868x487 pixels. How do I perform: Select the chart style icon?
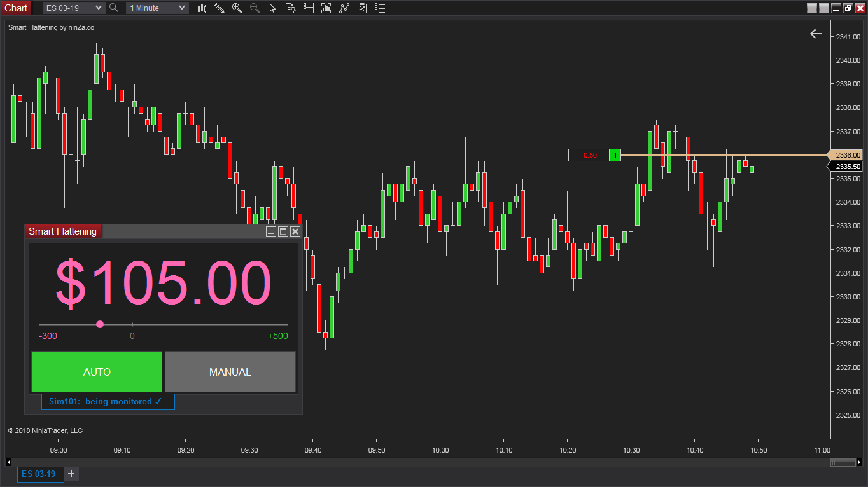[202, 8]
